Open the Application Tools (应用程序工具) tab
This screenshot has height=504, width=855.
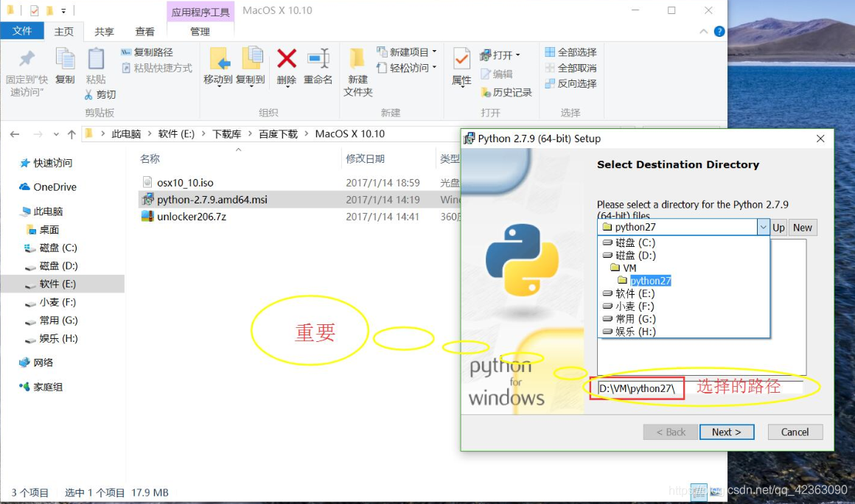200,12
